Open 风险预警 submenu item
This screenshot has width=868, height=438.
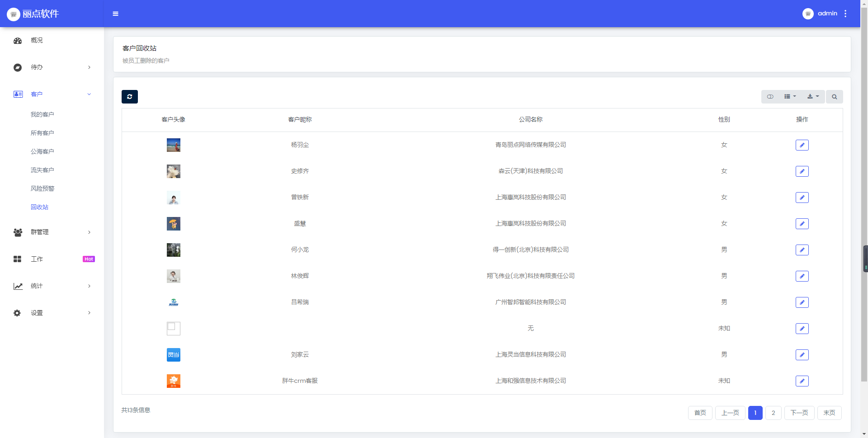point(42,188)
